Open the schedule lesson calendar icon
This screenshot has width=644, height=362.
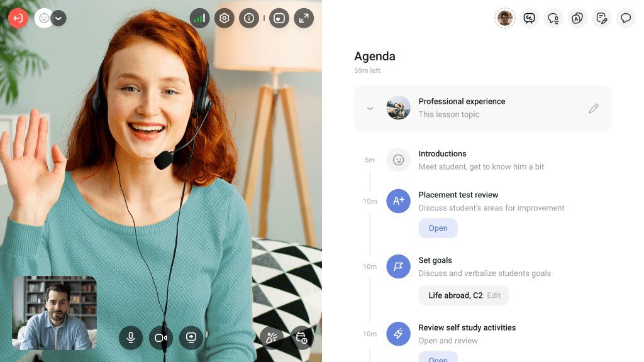point(302,337)
